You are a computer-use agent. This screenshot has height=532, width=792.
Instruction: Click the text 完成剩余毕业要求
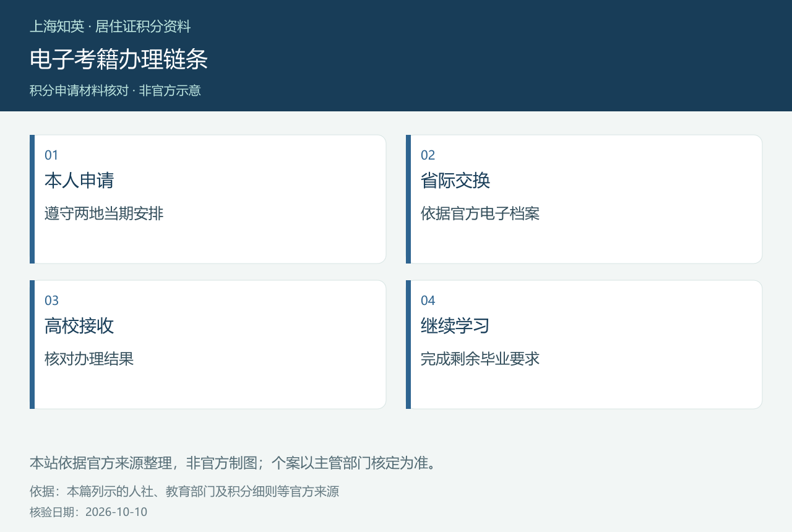[x=480, y=359]
